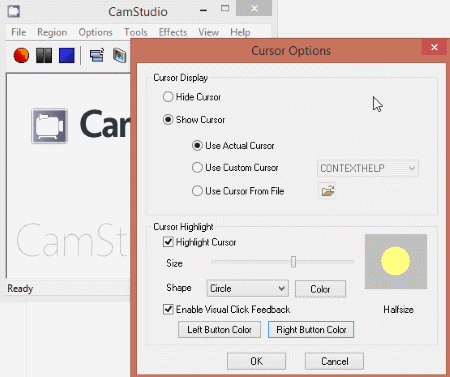Start recording with the red Record button
This screenshot has width=450, height=377.
pos(21,55)
